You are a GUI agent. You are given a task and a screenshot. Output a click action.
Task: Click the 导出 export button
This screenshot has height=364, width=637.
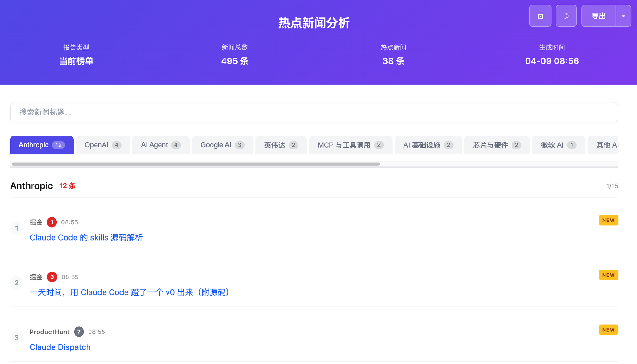coord(598,16)
